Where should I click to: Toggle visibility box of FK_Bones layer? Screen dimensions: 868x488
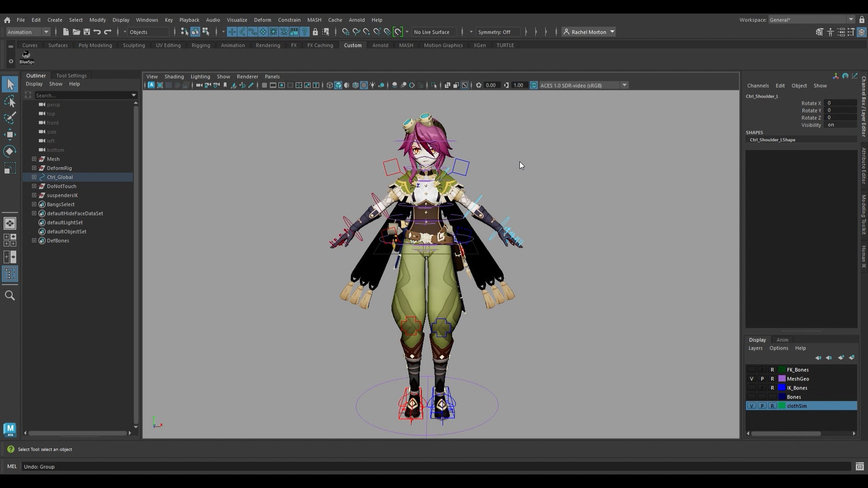pyautogui.click(x=751, y=370)
